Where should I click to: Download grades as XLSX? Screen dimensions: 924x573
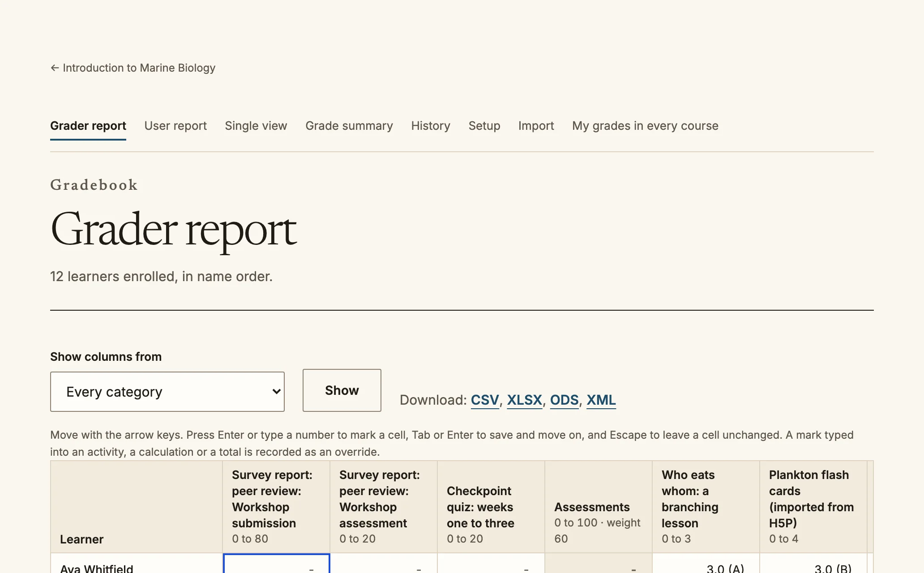click(x=524, y=400)
